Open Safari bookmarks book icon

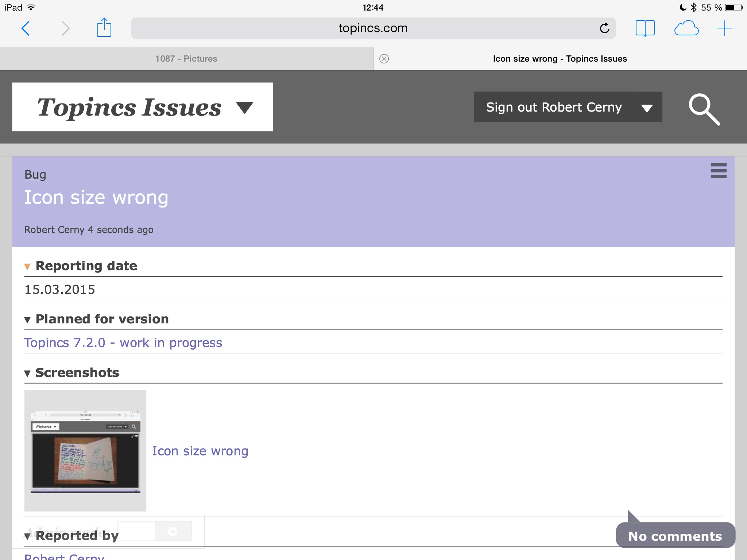point(645,28)
